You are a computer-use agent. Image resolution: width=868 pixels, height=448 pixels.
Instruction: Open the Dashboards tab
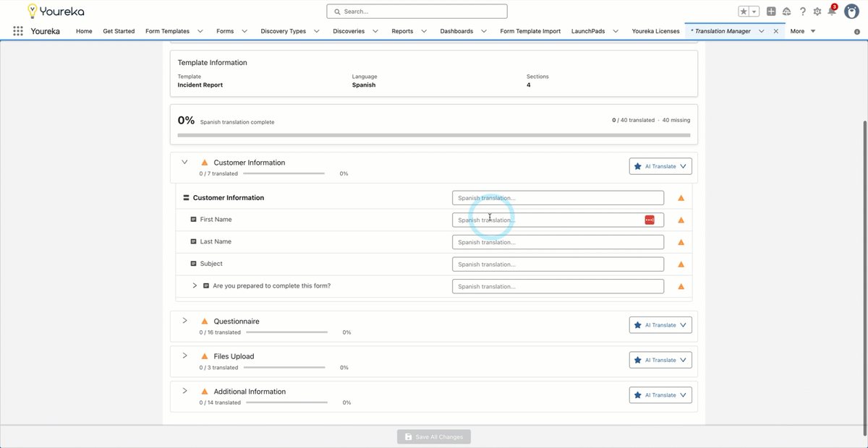point(456,31)
